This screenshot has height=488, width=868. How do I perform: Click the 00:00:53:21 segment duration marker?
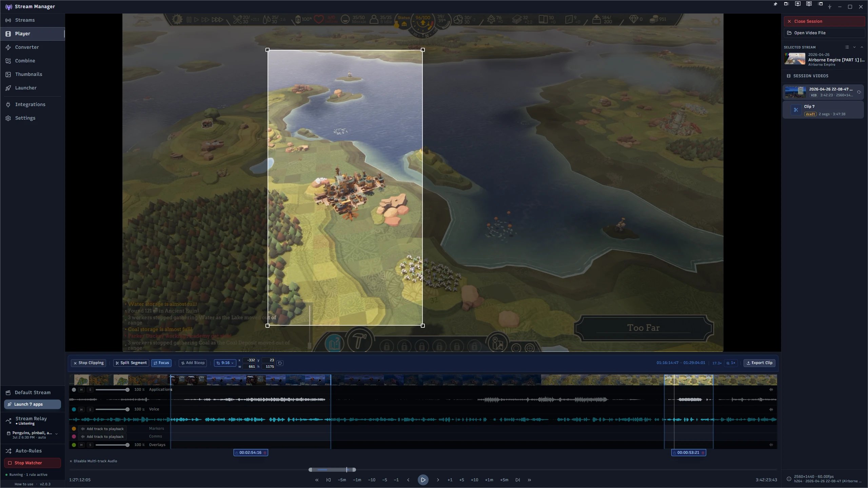[688, 452]
